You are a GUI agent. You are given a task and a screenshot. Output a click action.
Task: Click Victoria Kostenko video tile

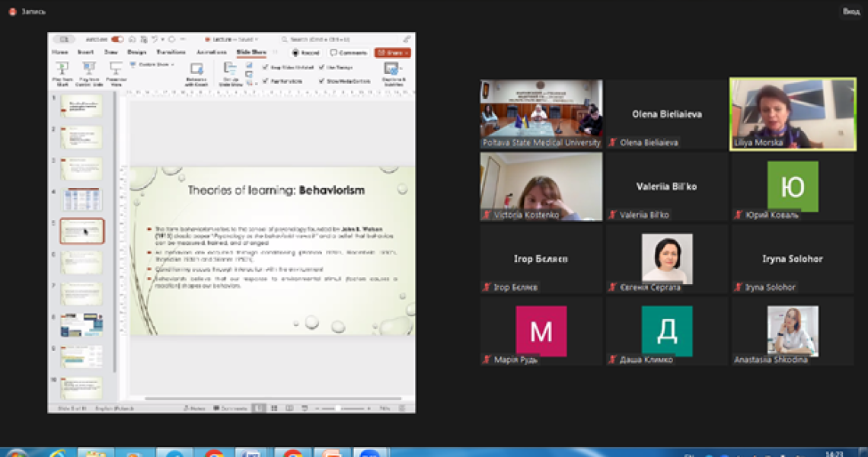(x=541, y=187)
